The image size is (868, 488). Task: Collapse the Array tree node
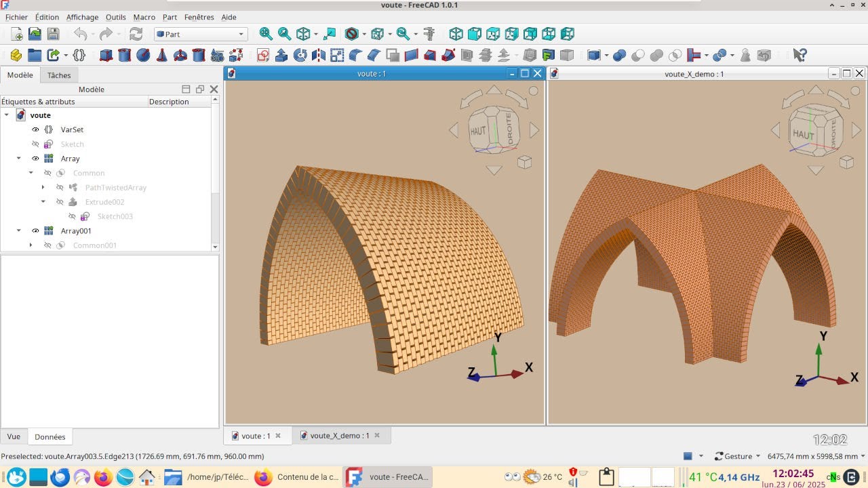pyautogui.click(x=19, y=159)
